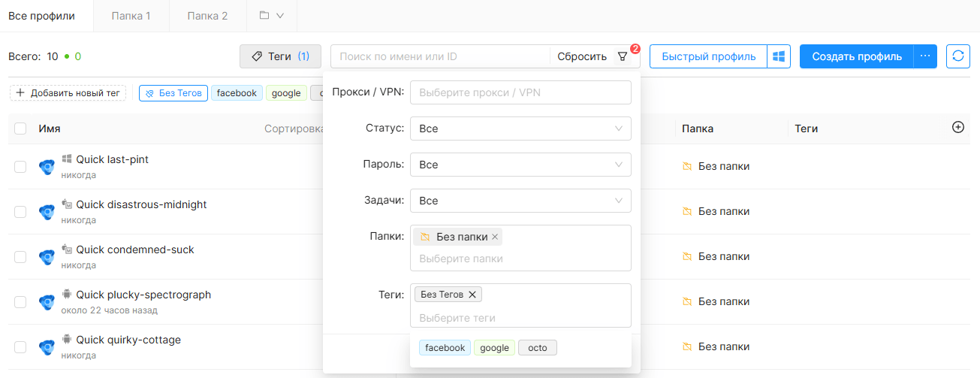Click the search by name or ID field
The image size is (980, 378).
coord(440,56)
